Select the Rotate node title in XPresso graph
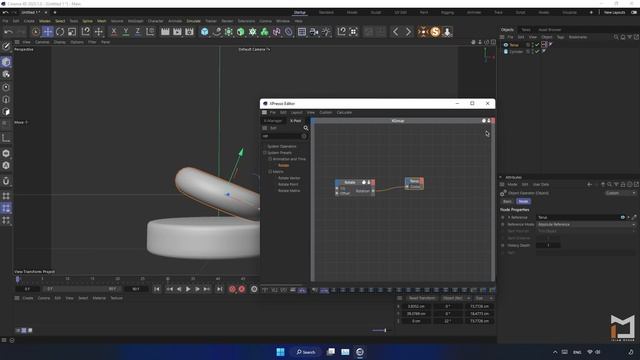Viewport: 640px width, 360px height. point(349,182)
